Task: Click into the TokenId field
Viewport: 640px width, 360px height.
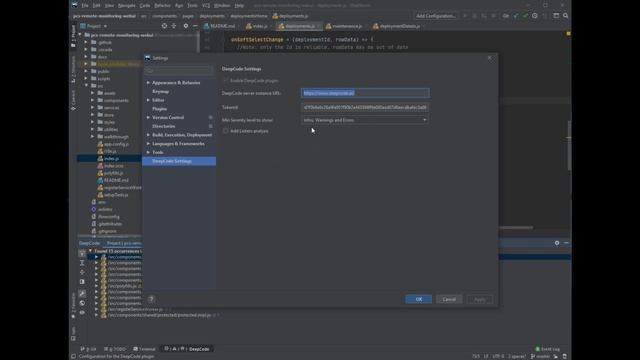Action: click(x=365, y=107)
